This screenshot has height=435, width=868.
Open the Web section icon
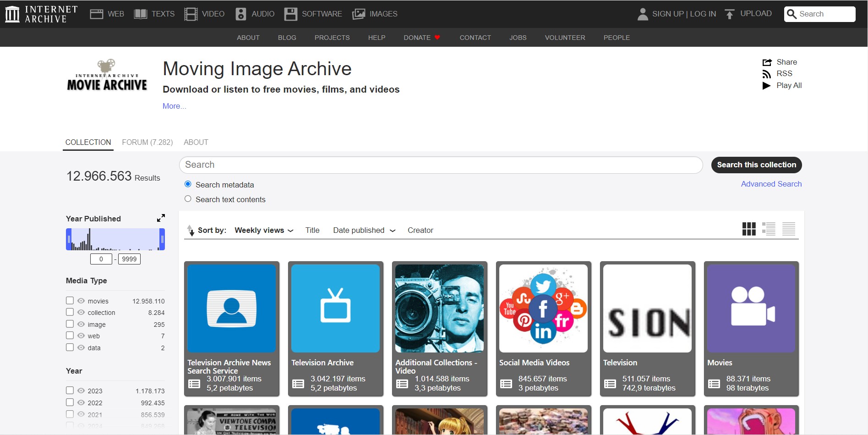96,14
